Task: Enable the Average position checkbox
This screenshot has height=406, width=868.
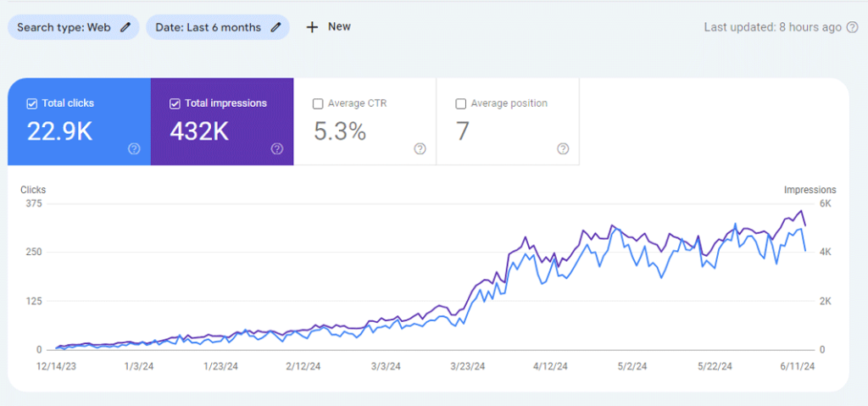Action: click(x=460, y=103)
